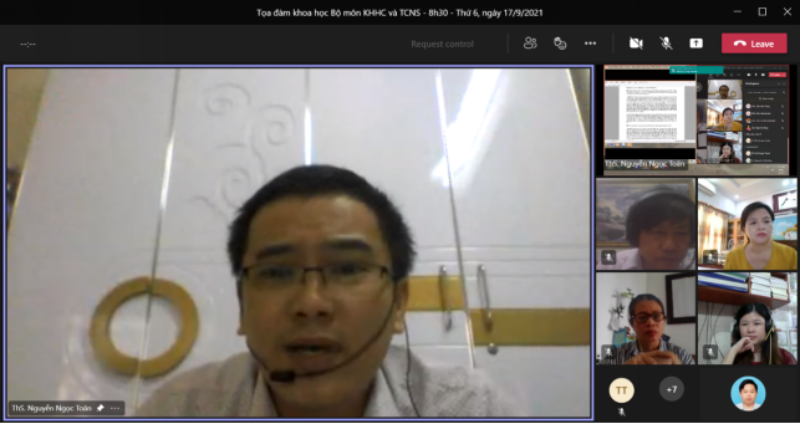Click Request control
This screenshot has width=800, height=424.
[x=442, y=44]
